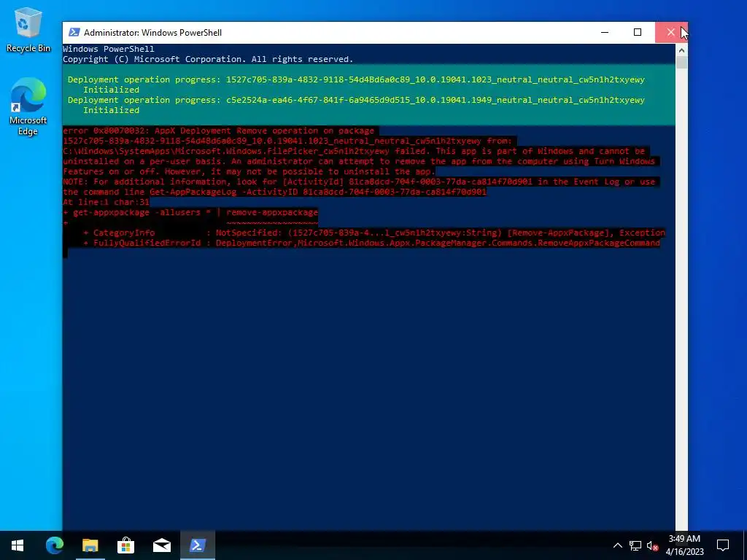Screen dimensions: 747x560
Task: Click the 'CategoryInfo' error line
Action: pos(374,233)
